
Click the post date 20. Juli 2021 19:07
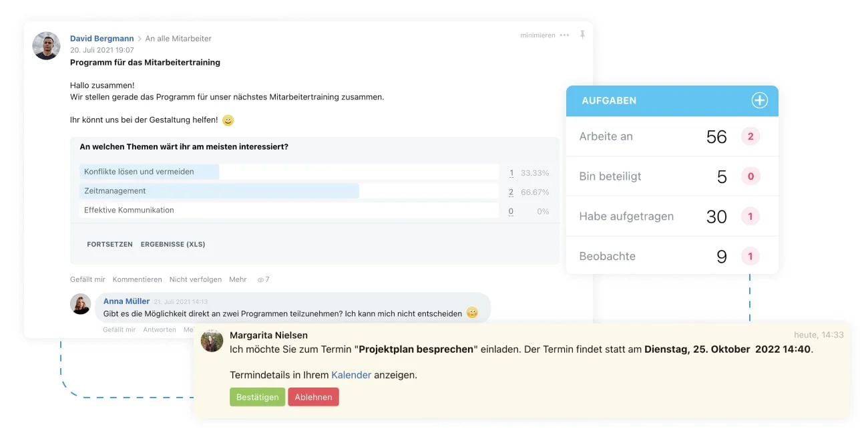(x=102, y=50)
